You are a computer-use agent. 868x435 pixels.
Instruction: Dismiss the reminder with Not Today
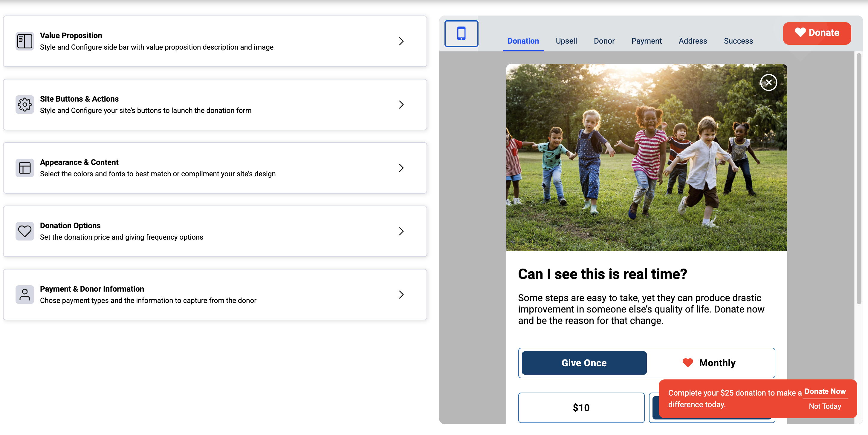point(825,406)
